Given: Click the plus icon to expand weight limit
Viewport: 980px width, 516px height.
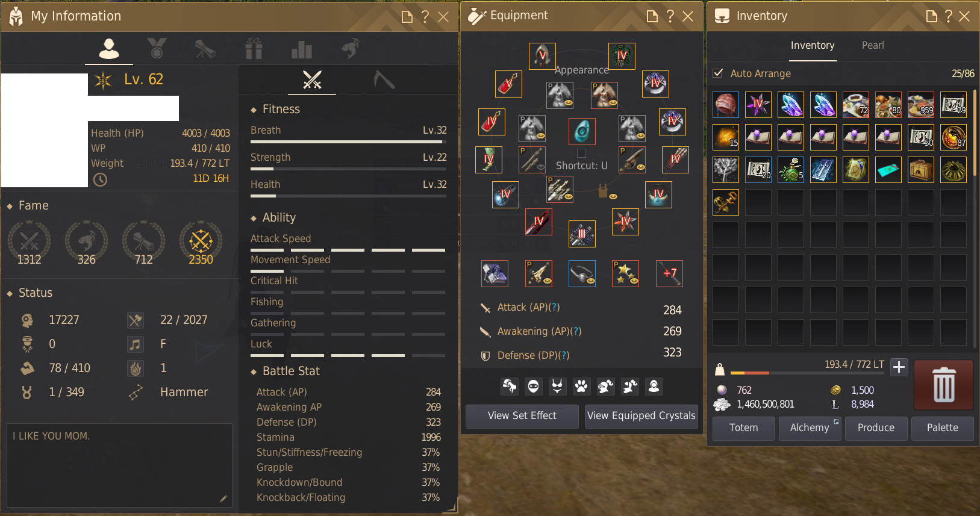Looking at the screenshot, I should 899,367.
